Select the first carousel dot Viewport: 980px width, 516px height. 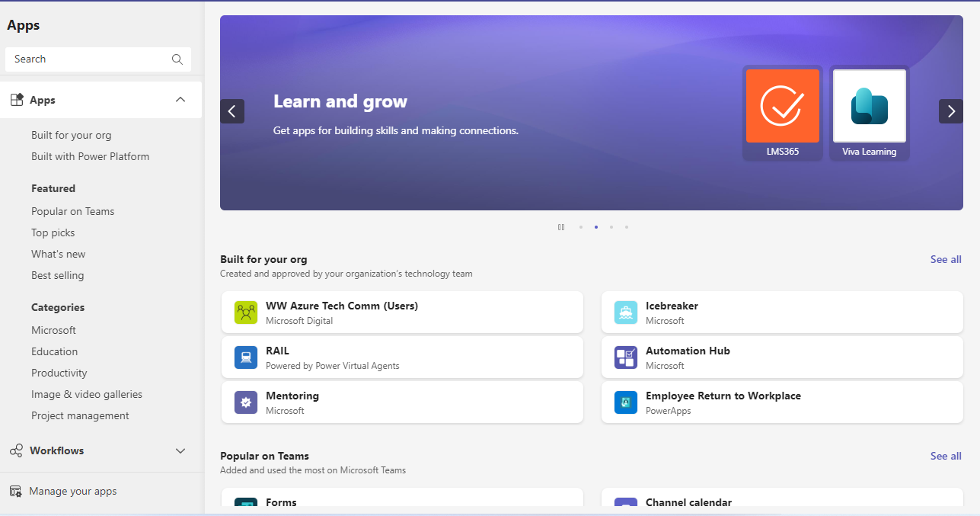581,227
